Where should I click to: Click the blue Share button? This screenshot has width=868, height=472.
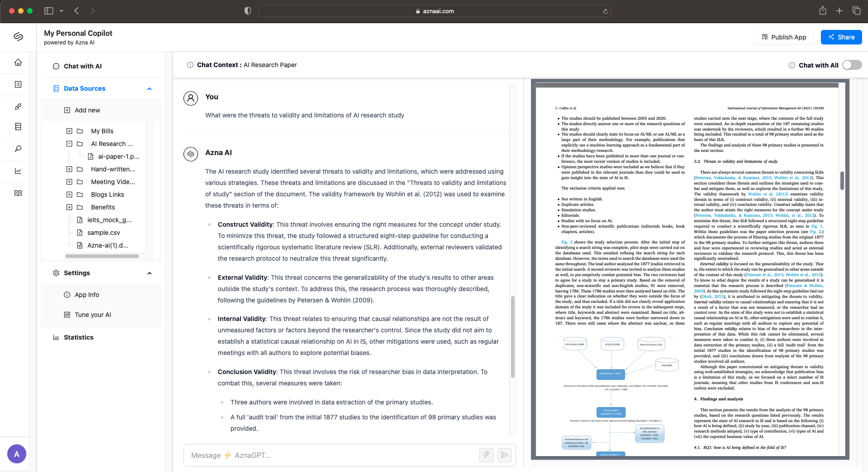841,37
